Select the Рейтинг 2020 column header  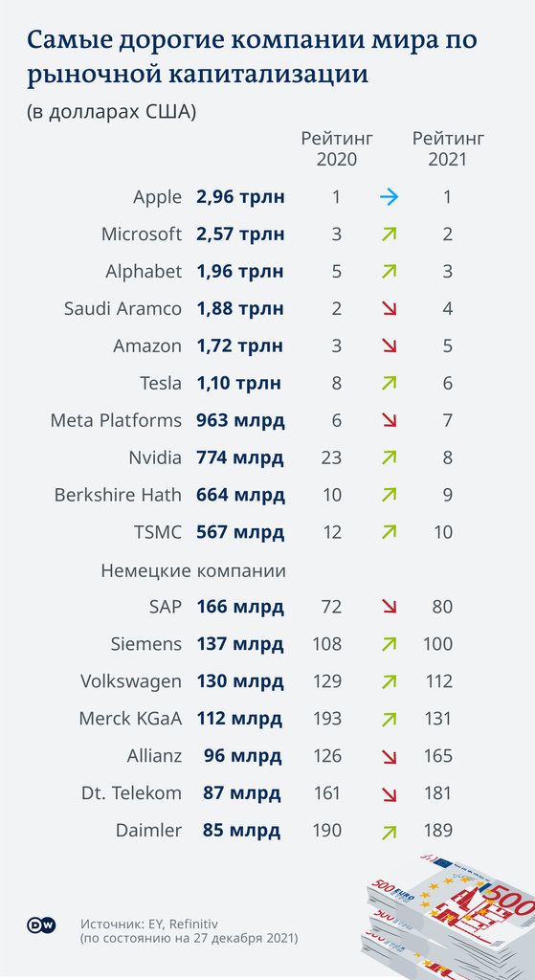pos(337,148)
